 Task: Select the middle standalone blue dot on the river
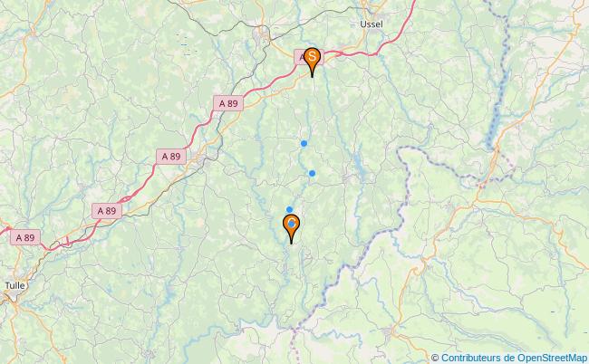pos(312,173)
